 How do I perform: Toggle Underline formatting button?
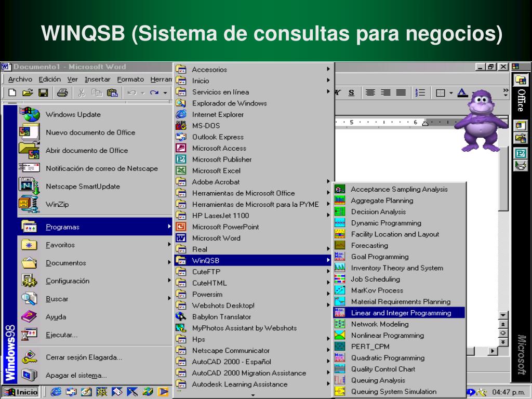352,92
